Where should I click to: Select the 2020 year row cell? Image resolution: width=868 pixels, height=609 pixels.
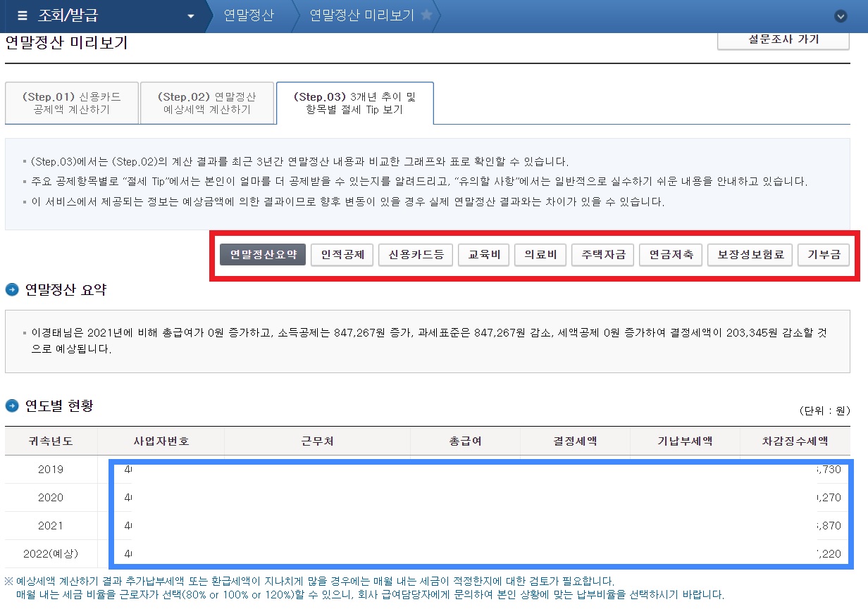click(51, 498)
